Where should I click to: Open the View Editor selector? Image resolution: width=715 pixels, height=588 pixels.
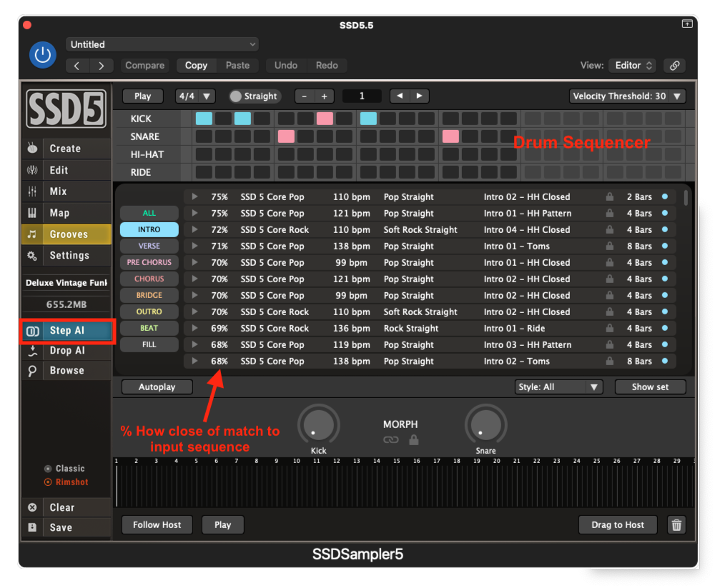pyautogui.click(x=633, y=66)
